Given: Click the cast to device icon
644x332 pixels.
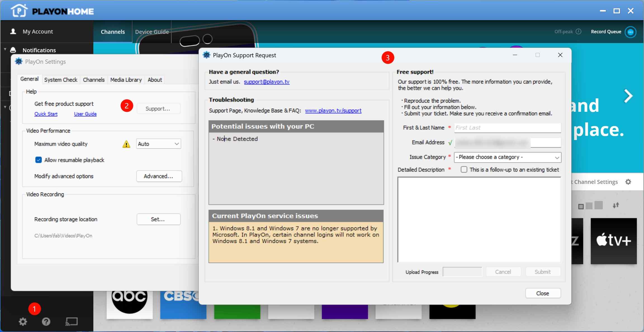Looking at the screenshot, I should (72, 322).
